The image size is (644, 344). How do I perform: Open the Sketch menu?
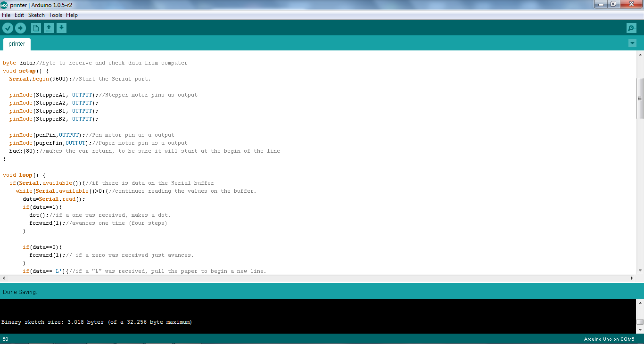click(36, 15)
